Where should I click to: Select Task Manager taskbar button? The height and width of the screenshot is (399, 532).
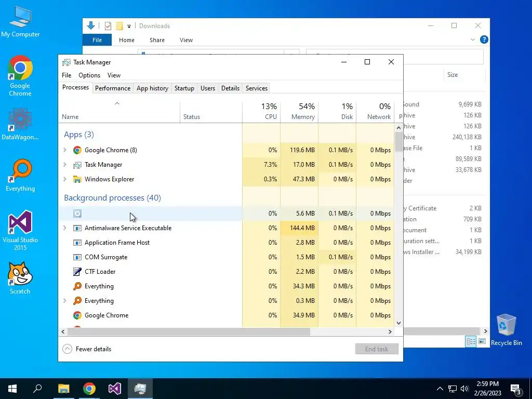(140, 389)
